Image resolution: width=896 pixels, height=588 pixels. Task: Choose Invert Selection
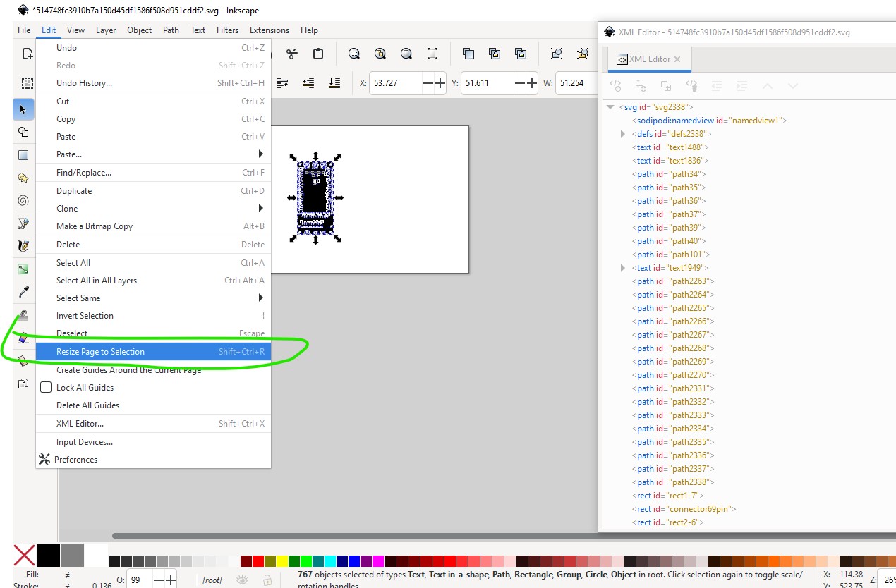pos(153,316)
